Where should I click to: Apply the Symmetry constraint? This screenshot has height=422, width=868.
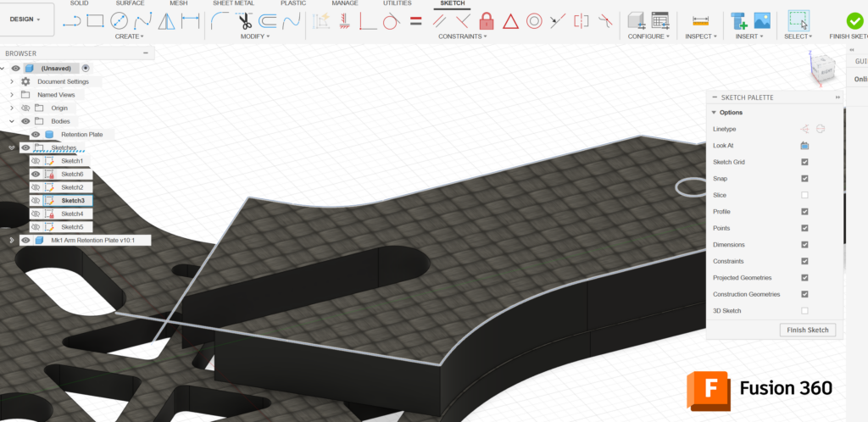581,21
